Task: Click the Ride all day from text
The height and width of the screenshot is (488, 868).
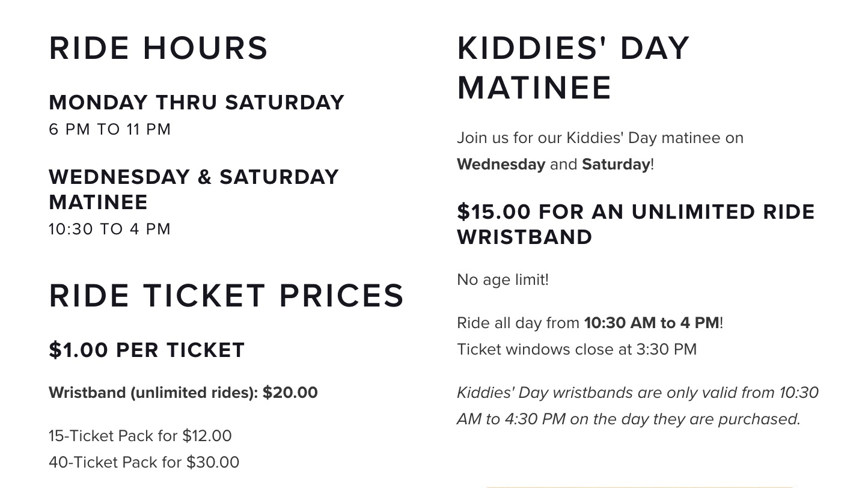Action: pos(519,323)
